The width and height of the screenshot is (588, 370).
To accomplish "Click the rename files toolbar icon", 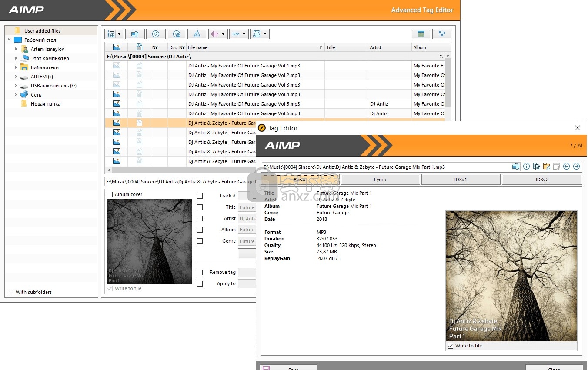I will (x=135, y=34).
